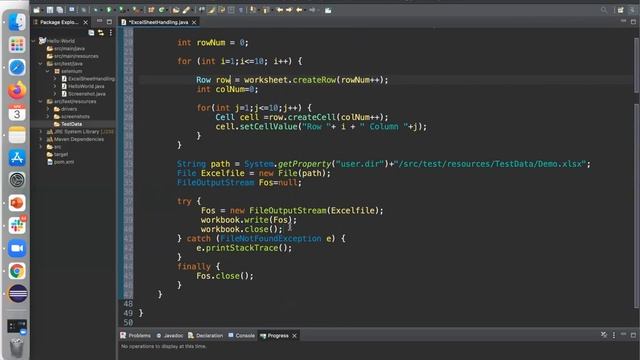This screenshot has height=360, width=640.
Task: Open Zoom from the dock
Action: pos(17,248)
